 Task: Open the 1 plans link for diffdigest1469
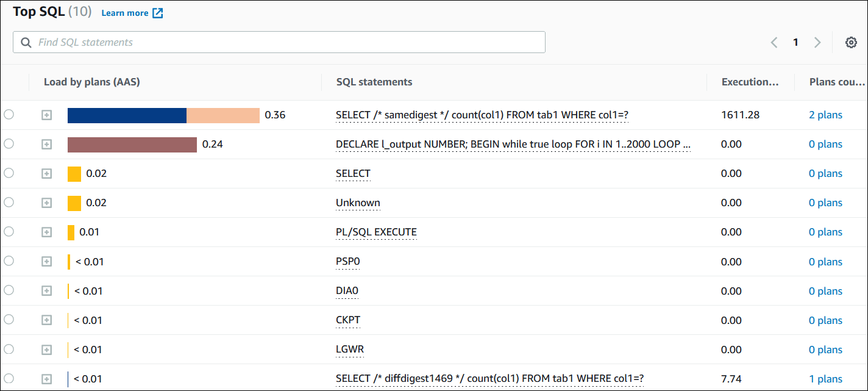coord(825,379)
